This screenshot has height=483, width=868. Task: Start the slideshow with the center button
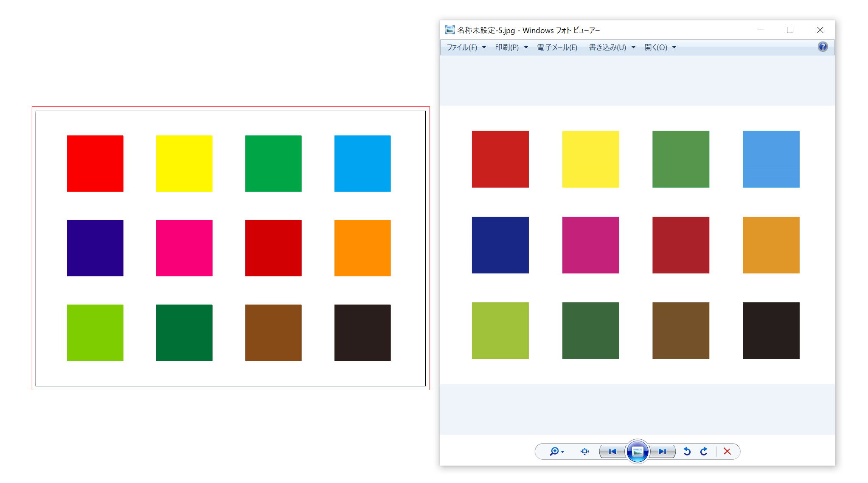coord(637,451)
